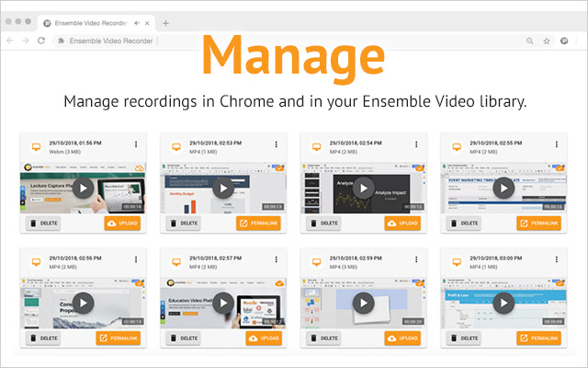Click the '29/10/2018, 02:59 PM' timestamp text
This screenshot has width=588, height=368.
tap(356, 259)
